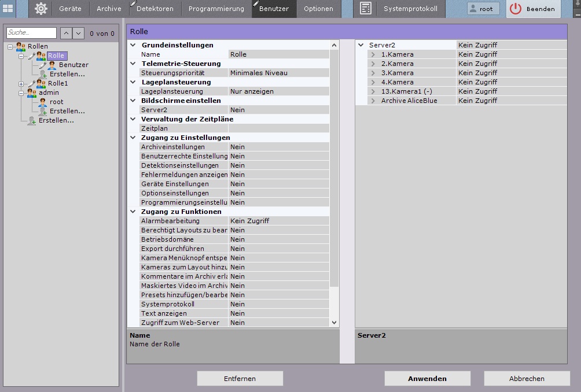Select the Rollen group icon in tree

coord(20,46)
